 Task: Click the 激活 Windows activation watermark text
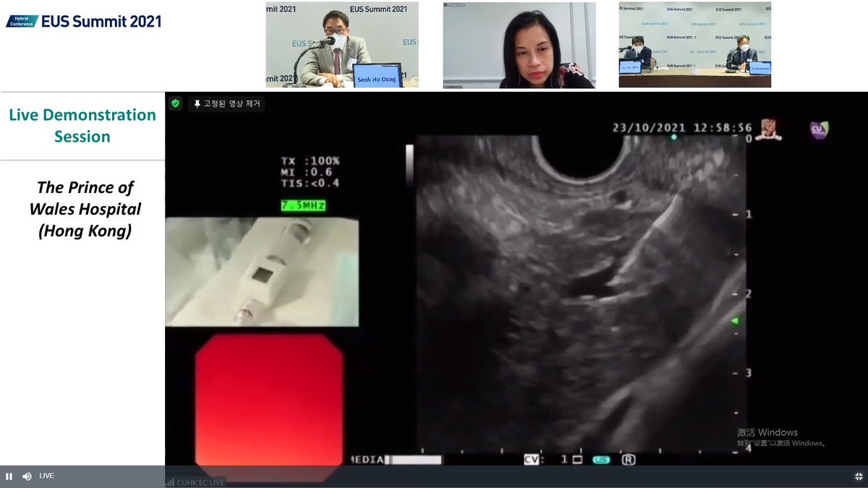pyautogui.click(x=767, y=432)
